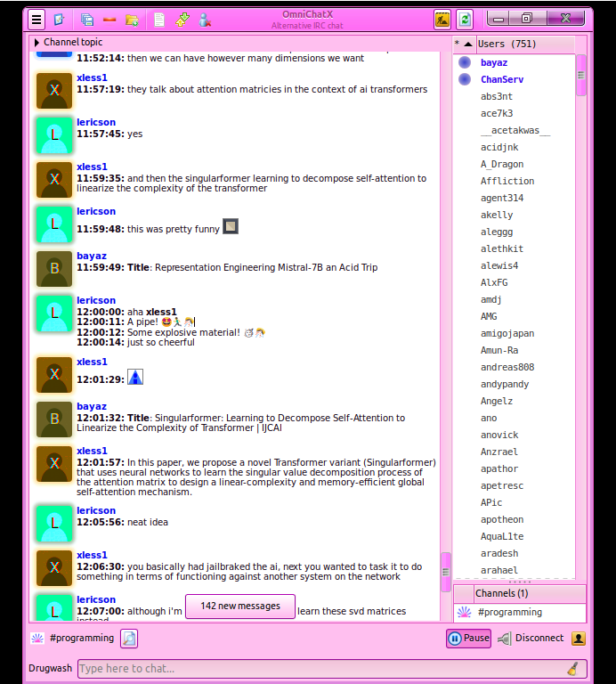
Task: Click the sort arrow above user list
Action: pyautogui.click(x=468, y=44)
